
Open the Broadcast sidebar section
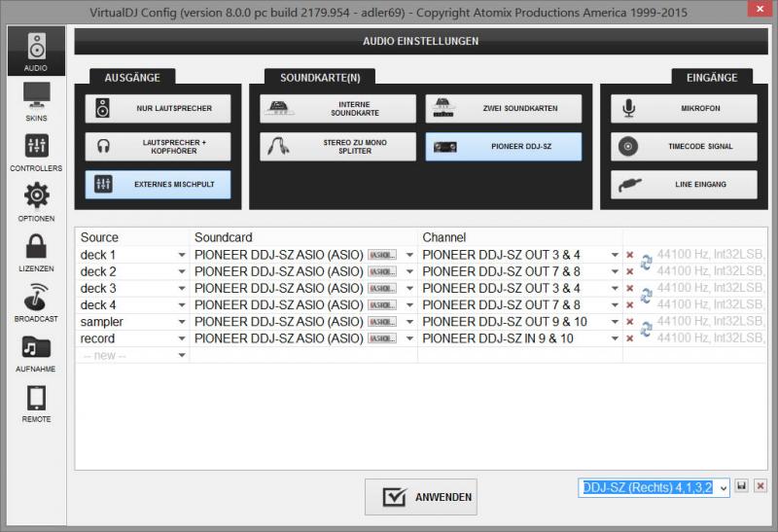36,302
